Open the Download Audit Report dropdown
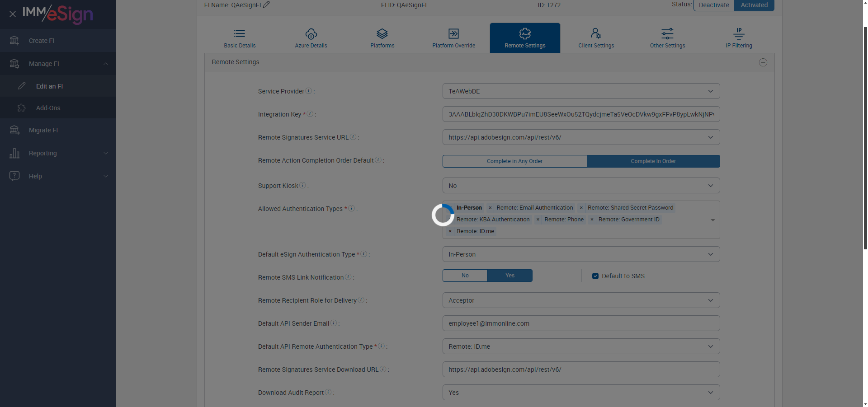The width and height of the screenshot is (868, 407). [x=581, y=393]
